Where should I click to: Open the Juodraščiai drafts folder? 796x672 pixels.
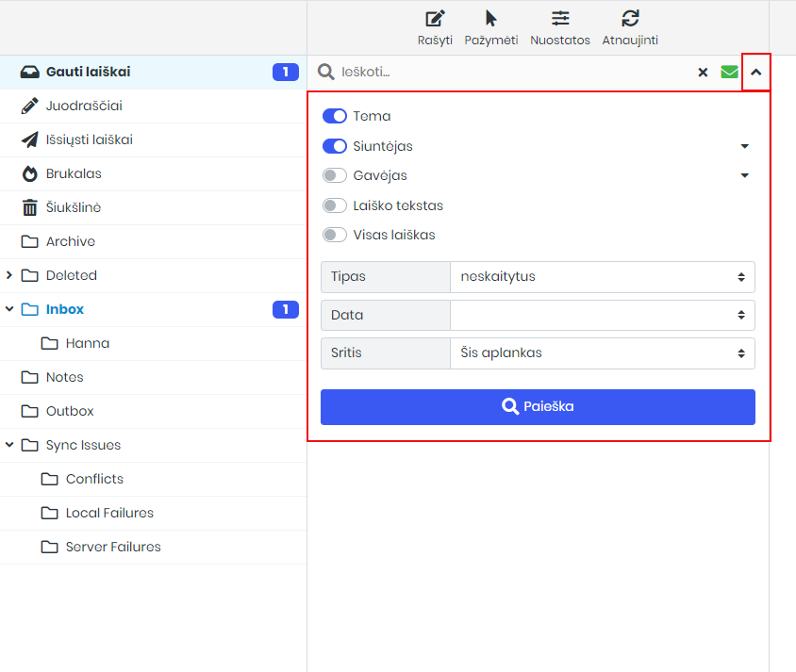(152, 106)
